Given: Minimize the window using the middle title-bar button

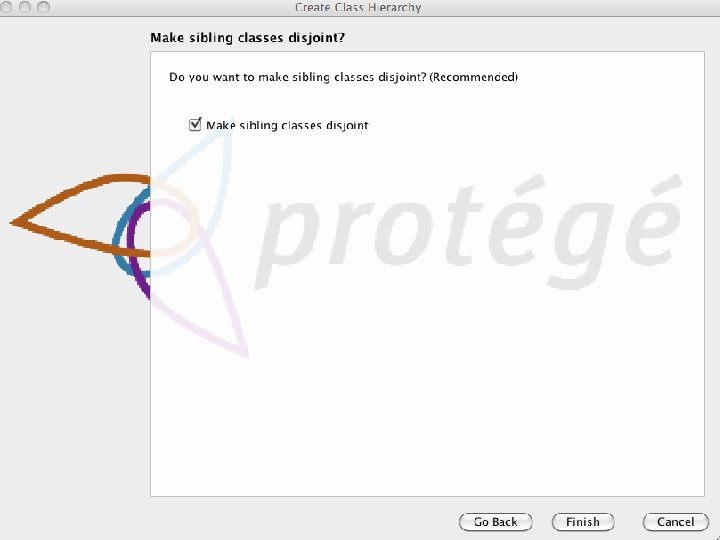Looking at the screenshot, I should click(25, 6).
